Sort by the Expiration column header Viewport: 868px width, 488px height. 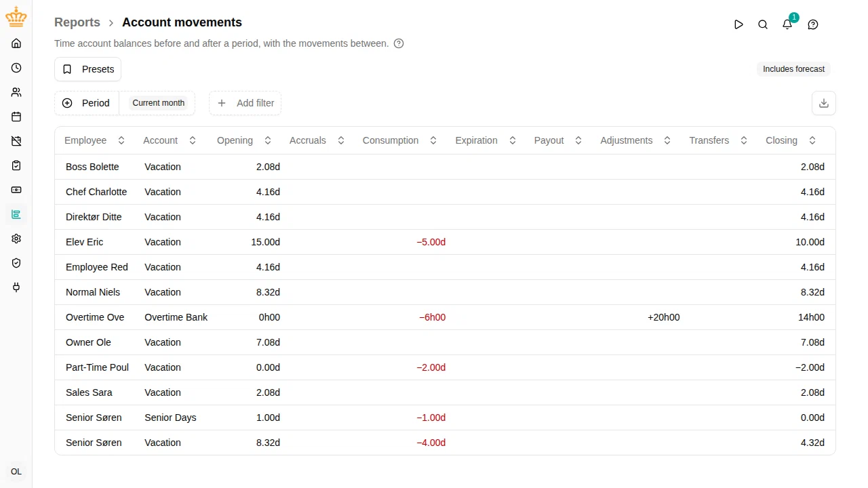(486, 140)
